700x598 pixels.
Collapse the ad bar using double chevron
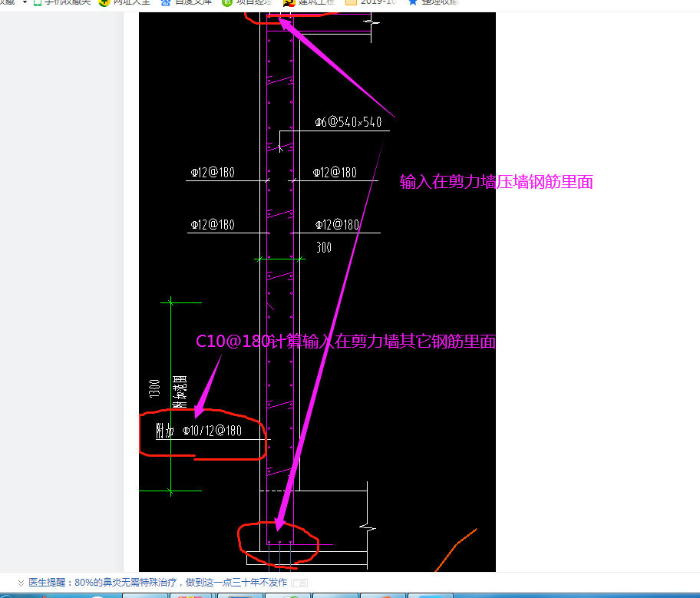(x=21, y=583)
